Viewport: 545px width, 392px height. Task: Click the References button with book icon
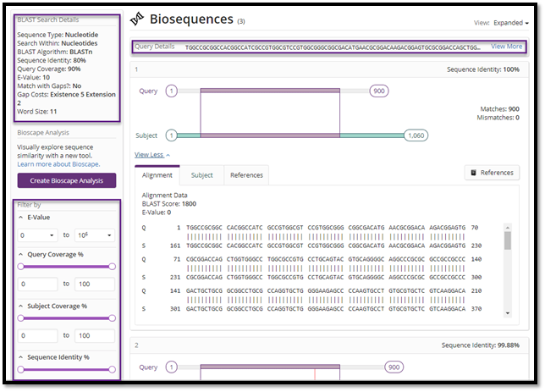tap(493, 173)
